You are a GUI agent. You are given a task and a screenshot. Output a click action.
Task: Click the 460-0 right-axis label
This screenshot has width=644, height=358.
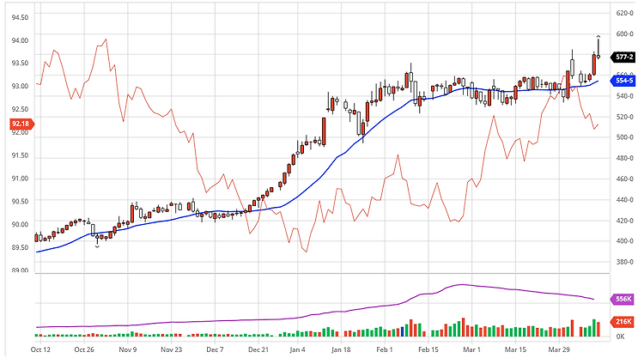tap(625, 179)
